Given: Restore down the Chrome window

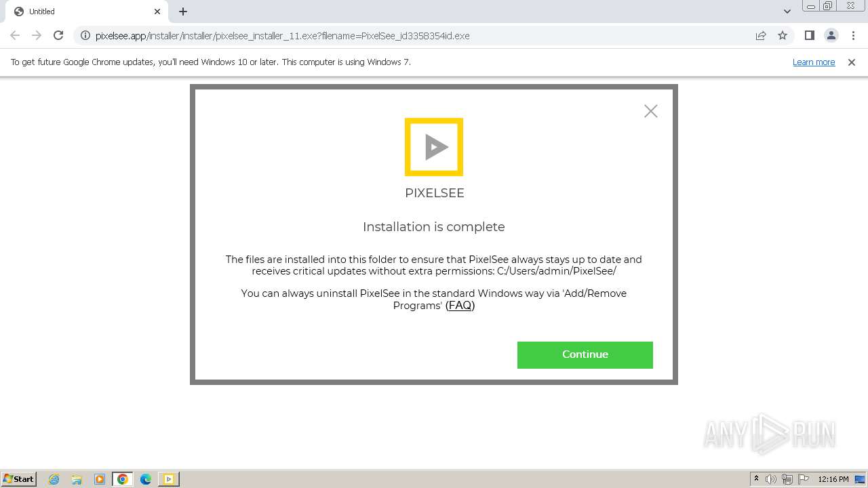Looking at the screenshot, I should coord(828,6).
